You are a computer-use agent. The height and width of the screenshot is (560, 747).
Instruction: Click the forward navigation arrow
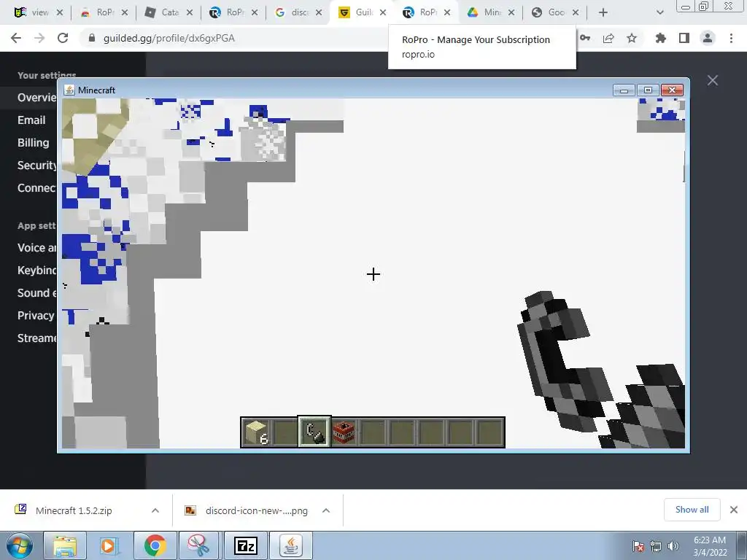tap(39, 38)
